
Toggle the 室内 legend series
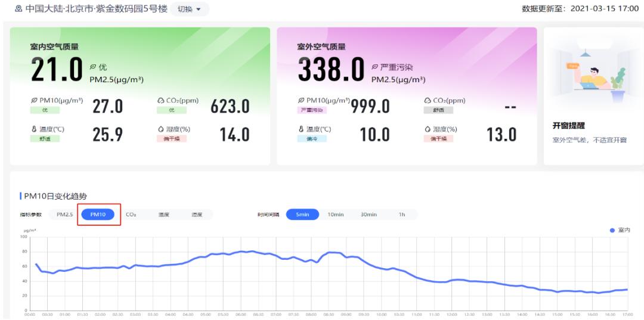coord(620,231)
